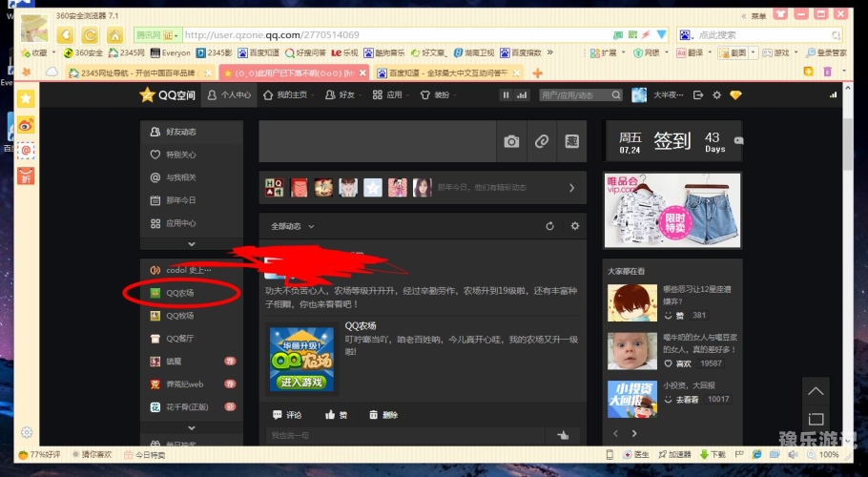Open the 百度知道 bookmark
The image size is (868, 477).
point(258,52)
